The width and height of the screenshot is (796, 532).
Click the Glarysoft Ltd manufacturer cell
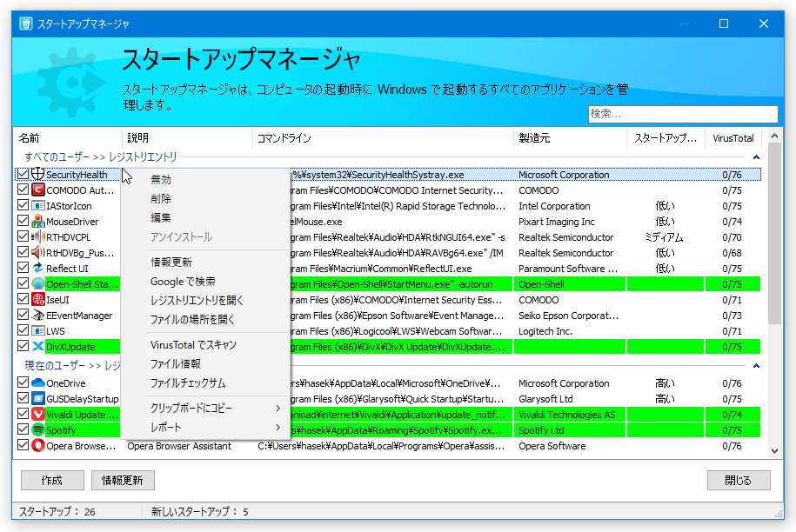545,399
